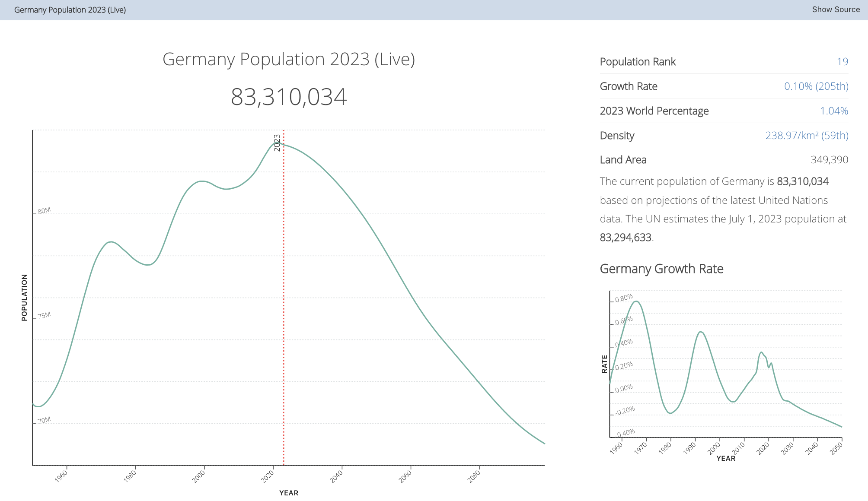Click the 2023 red dotted timeline marker
This screenshot has height=501, width=868.
[x=284, y=302]
